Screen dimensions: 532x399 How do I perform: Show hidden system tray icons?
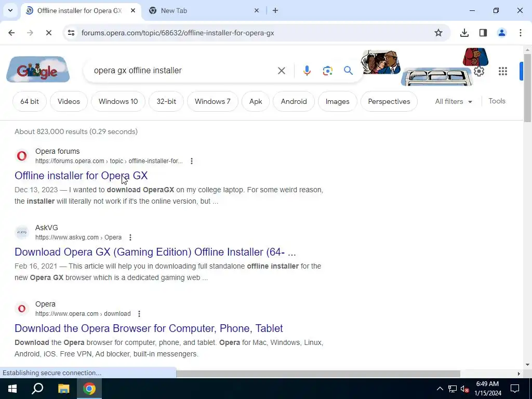[x=440, y=389]
